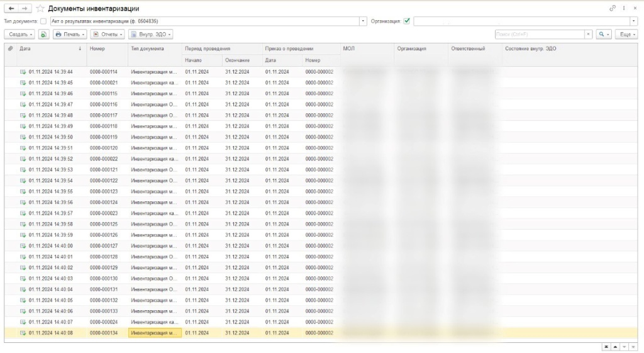The height and width of the screenshot is (353, 644).
Task: Click the green refresh document icon next to Создать
Action: [x=44, y=35]
